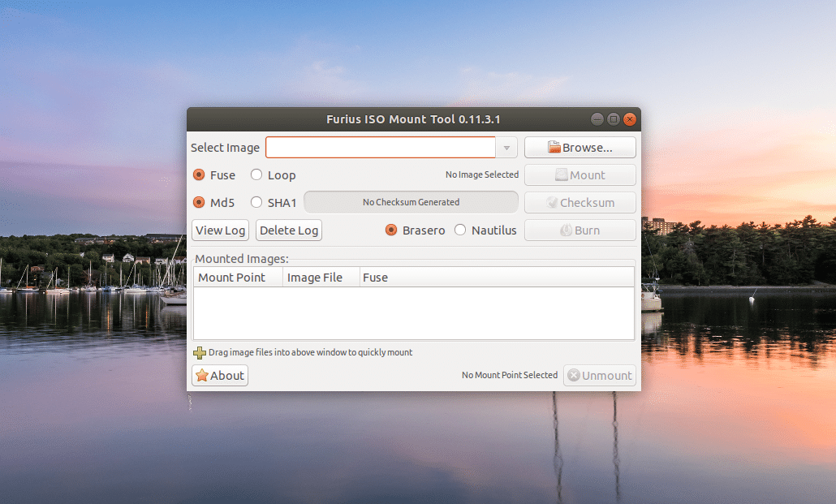Click the Mount Point column header
The image size is (836, 504).
tap(231, 277)
